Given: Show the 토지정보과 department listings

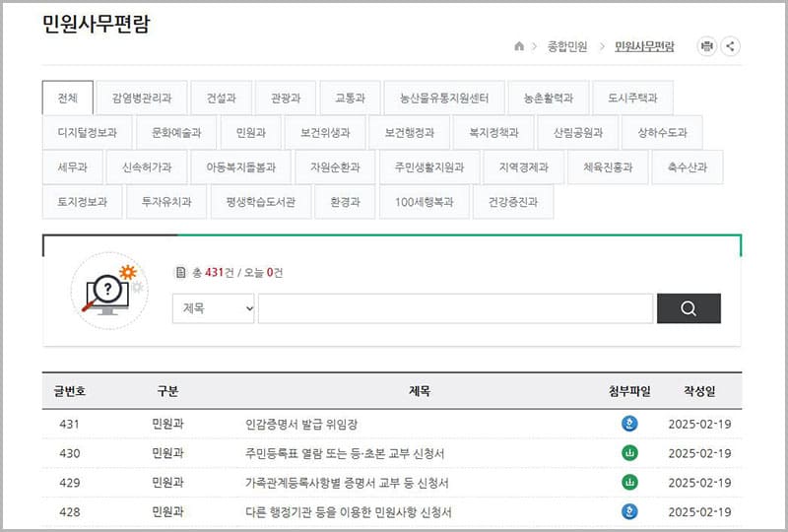Looking at the screenshot, I should coord(82,202).
